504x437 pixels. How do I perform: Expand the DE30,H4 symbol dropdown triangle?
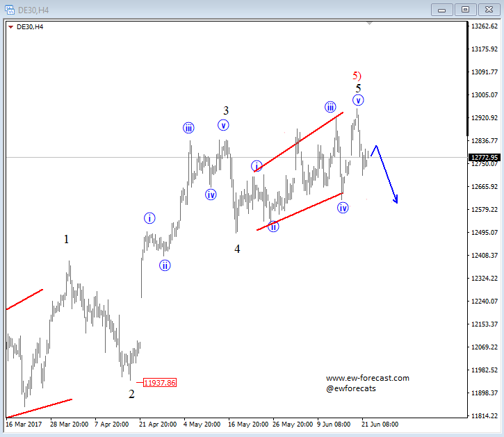10,27
